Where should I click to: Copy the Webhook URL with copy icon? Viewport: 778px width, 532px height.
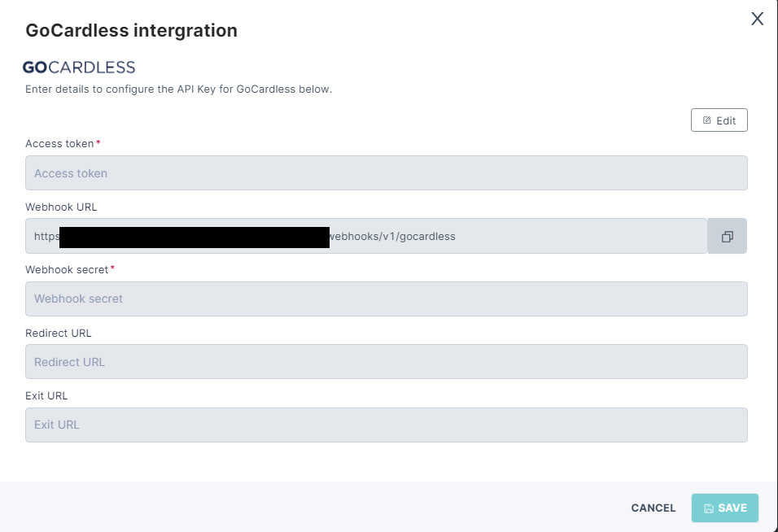pos(728,236)
